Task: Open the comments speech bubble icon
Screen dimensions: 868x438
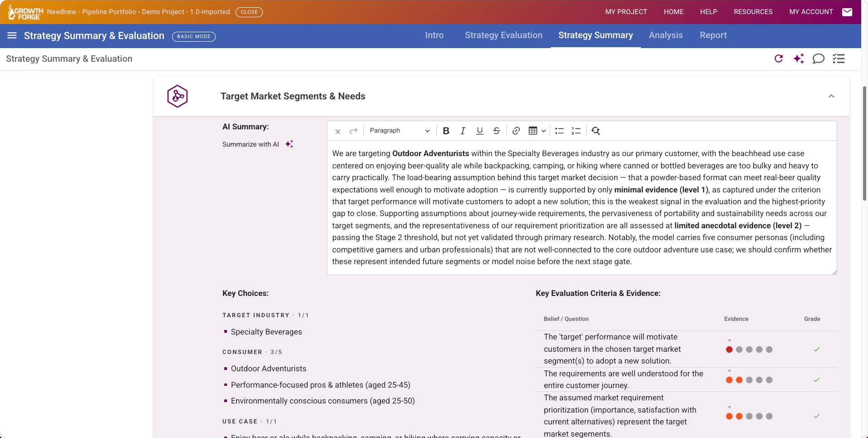Action: (x=819, y=59)
